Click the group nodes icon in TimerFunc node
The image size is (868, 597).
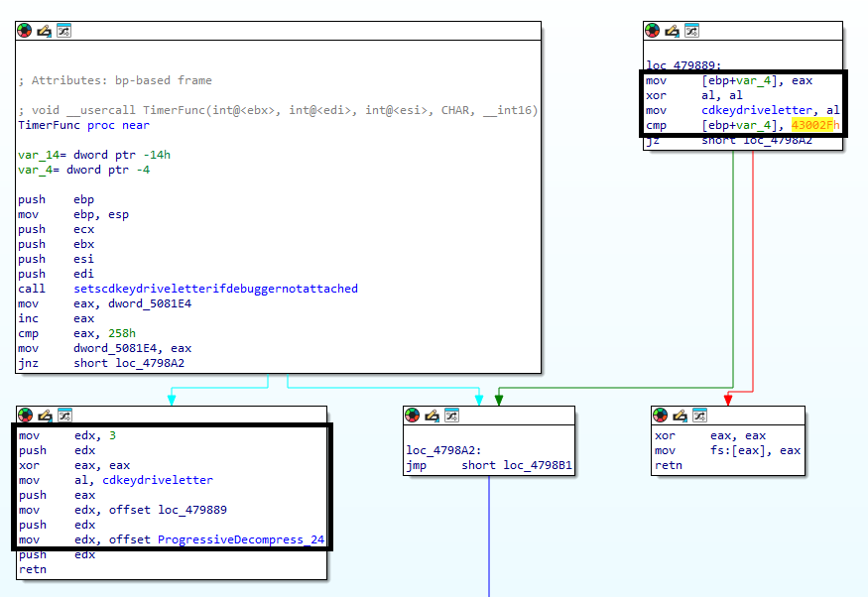64,31
